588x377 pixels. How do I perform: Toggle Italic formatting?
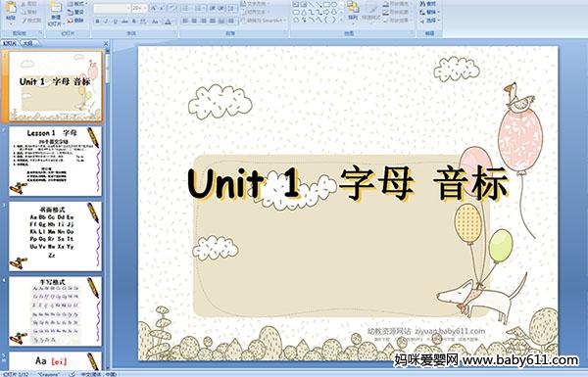pos(106,22)
